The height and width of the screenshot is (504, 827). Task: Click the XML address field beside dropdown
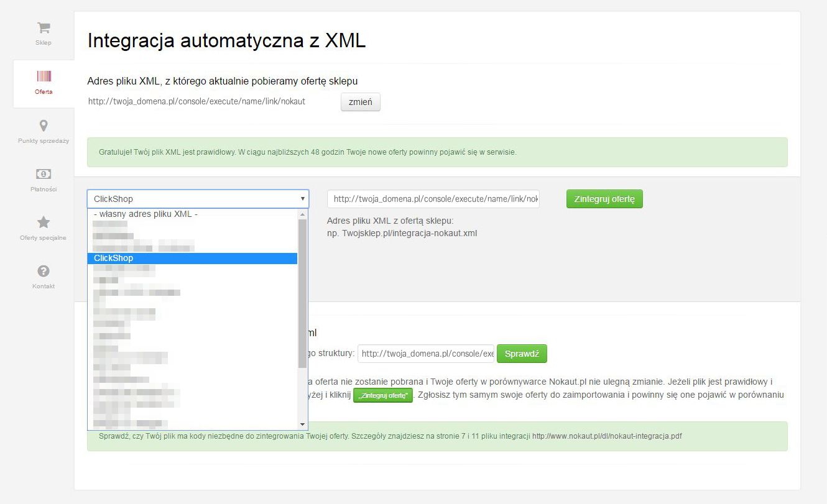tap(433, 199)
